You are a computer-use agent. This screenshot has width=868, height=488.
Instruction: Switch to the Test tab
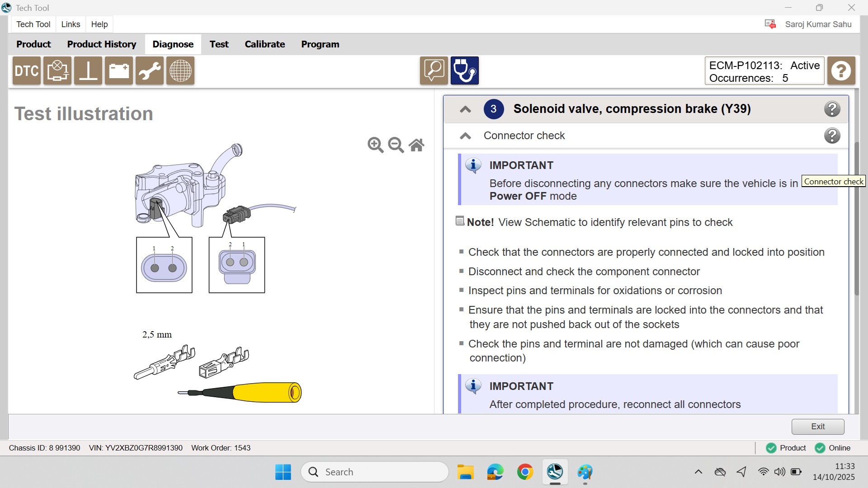point(219,44)
